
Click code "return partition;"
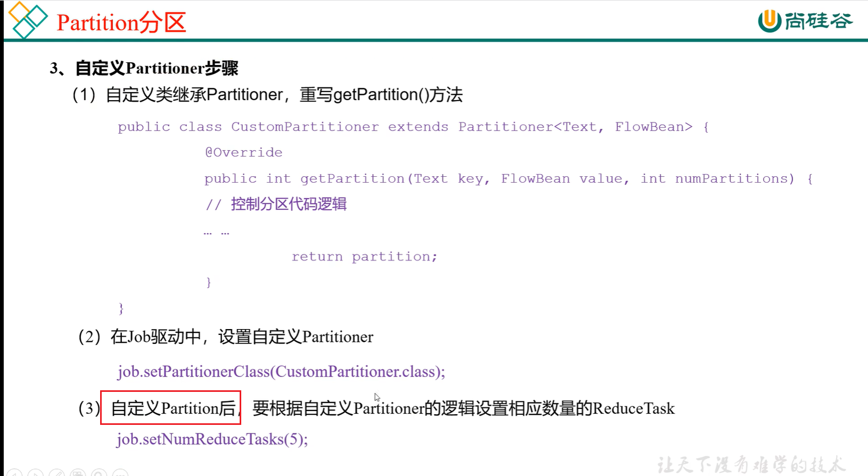[365, 257]
